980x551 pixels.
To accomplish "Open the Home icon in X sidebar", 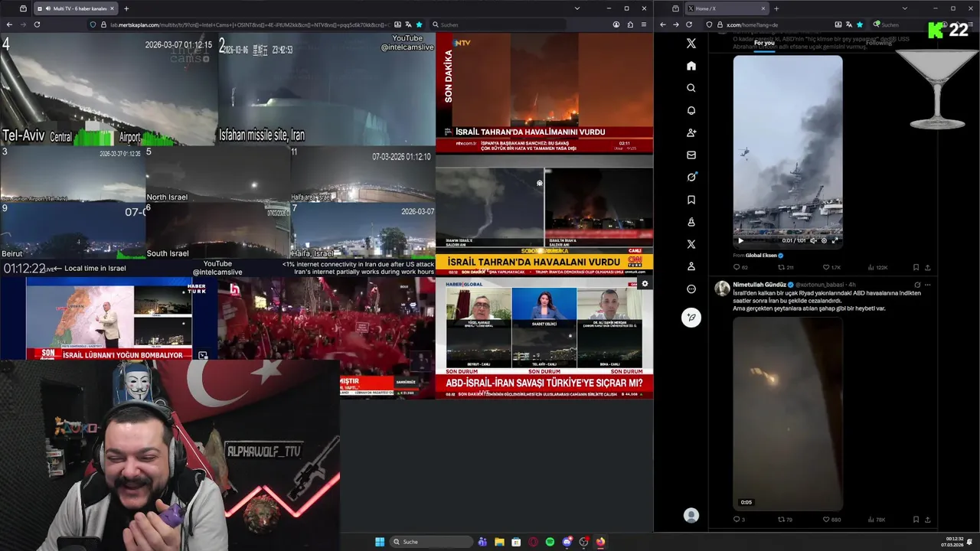I will tap(691, 66).
